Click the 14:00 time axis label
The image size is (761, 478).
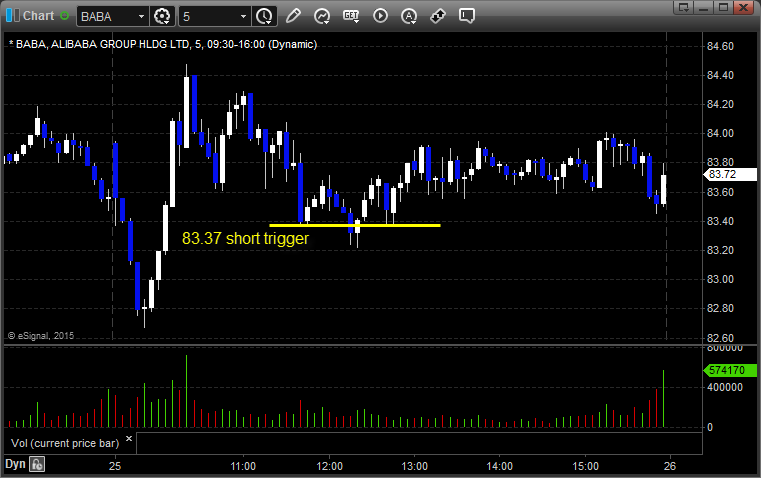pos(499,466)
